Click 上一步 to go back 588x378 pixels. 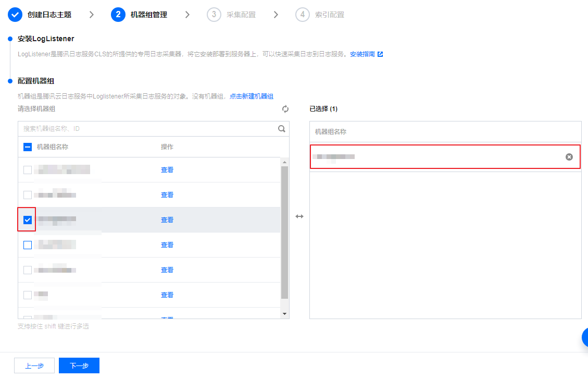[x=34, y=365]
